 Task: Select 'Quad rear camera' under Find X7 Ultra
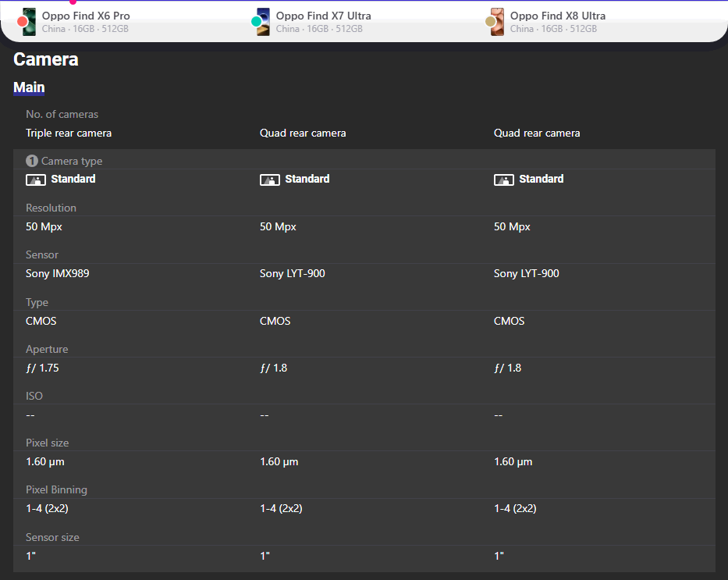[x=303, y=133]
